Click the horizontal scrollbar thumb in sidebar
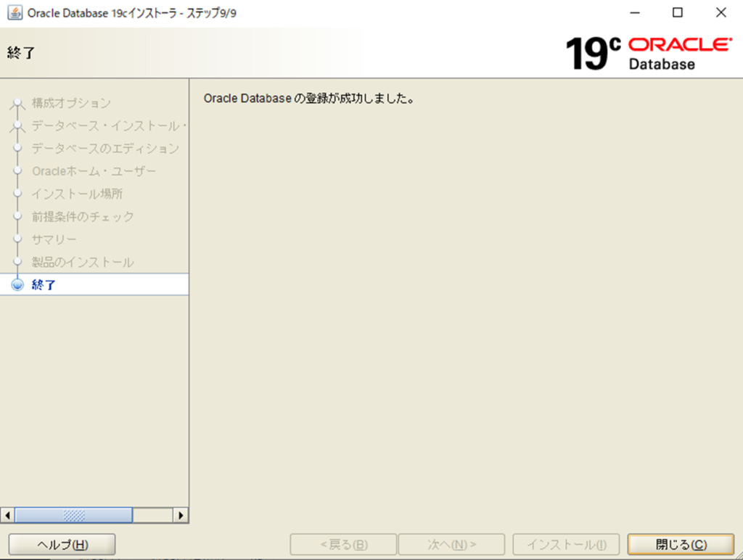 (73, 515)
